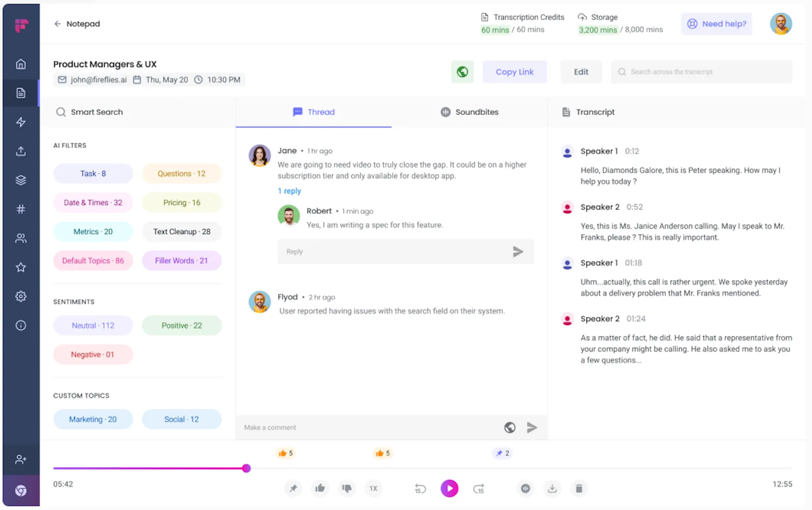Go back using the Notepad arrow
812x510 pixels.
click(57, 24)
